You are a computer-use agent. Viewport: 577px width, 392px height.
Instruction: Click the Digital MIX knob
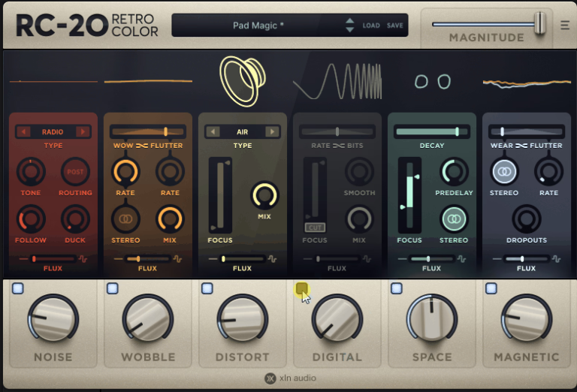[x=359, y=219]
